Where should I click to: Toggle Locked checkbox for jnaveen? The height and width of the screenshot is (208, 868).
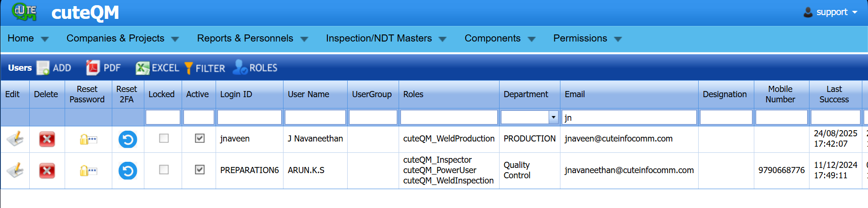click(164, 138)
